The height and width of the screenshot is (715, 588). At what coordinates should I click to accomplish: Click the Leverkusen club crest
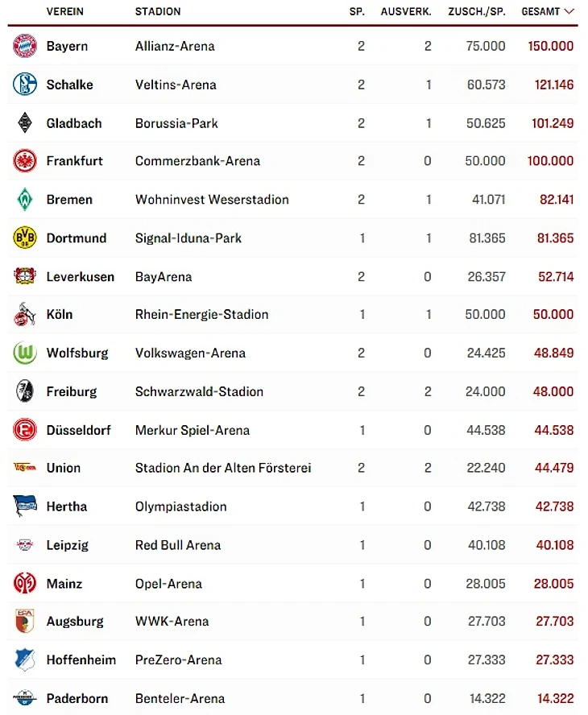[25, 276]
